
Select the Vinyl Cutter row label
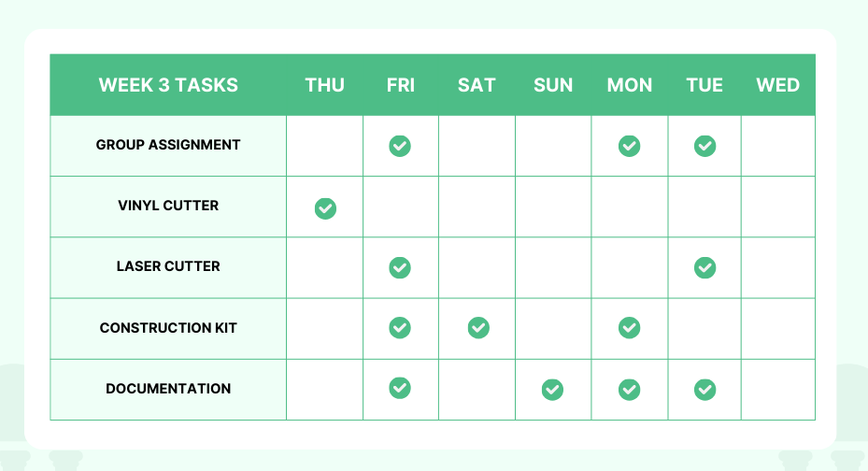pos(168,206)
